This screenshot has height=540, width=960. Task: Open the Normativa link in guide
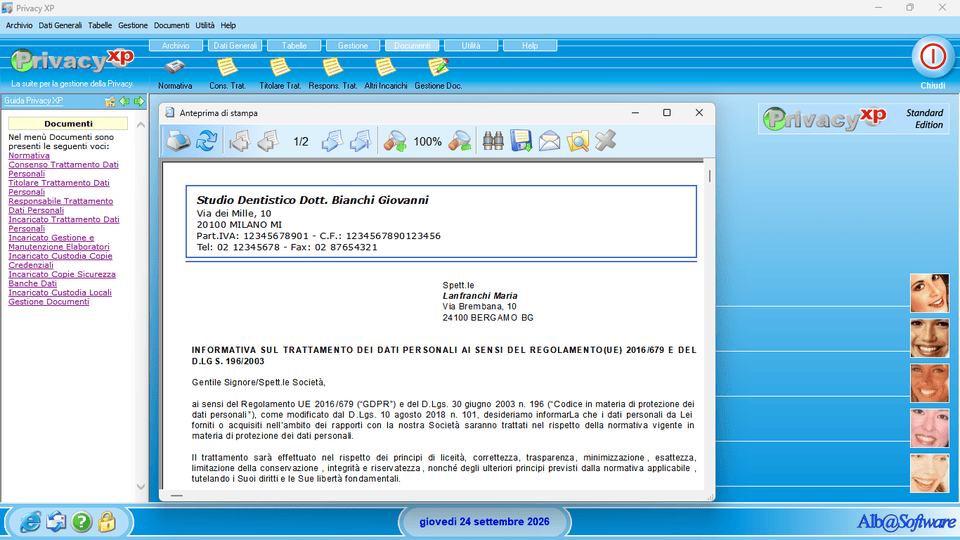[29, 156]
